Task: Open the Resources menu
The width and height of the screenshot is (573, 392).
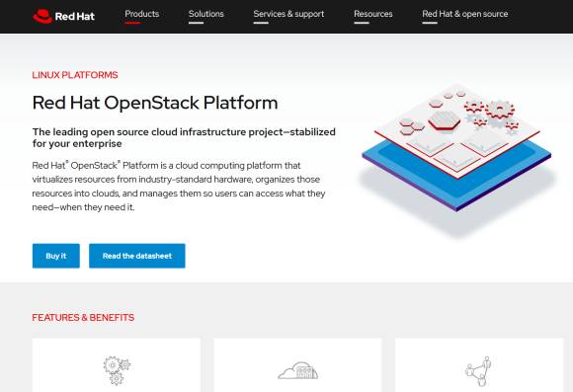Action: (x=373, y=14)
